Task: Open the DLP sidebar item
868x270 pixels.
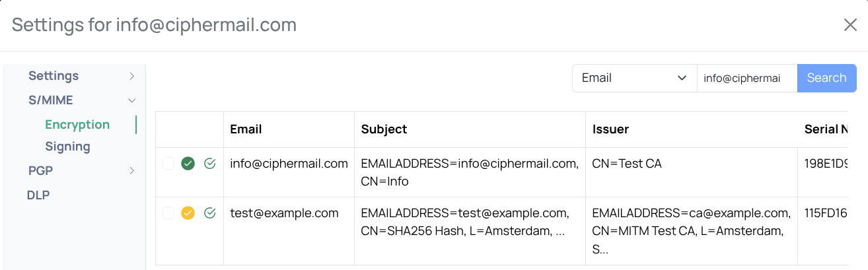Action: click(38, 195)
